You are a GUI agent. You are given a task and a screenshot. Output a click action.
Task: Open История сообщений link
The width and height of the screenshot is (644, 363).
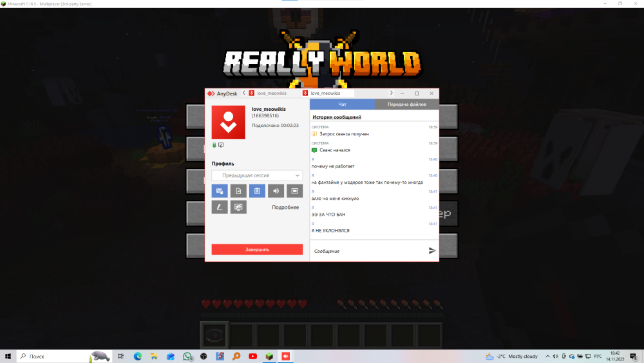(337, 117)
